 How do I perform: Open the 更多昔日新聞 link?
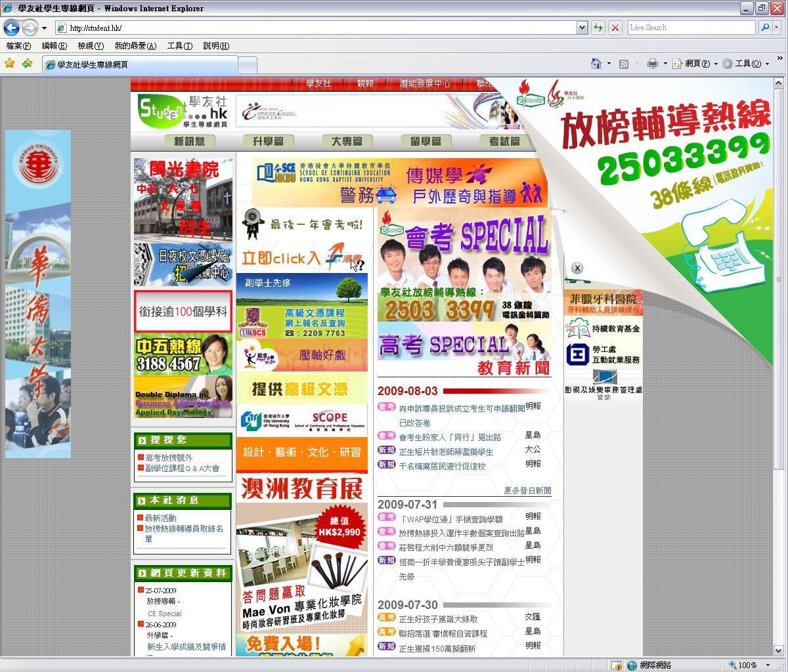pyautogui.click(x=527, y=490)
